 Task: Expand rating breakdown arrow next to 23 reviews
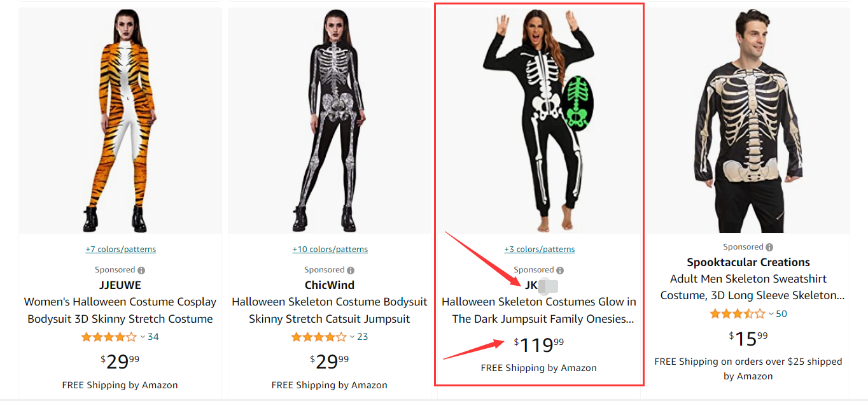pos(352,337)
